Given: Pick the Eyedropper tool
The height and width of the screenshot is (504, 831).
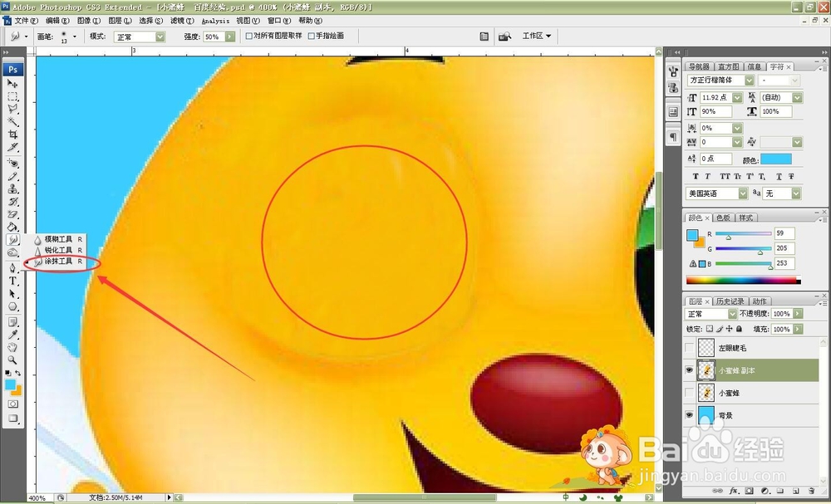Looking at the screenshot, I should coord(12,335).
